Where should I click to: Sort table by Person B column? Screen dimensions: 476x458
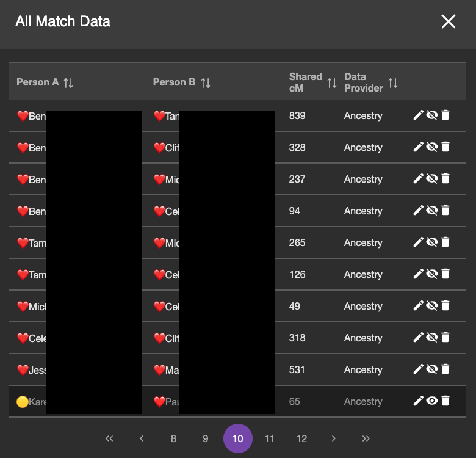tap(206, 82)
